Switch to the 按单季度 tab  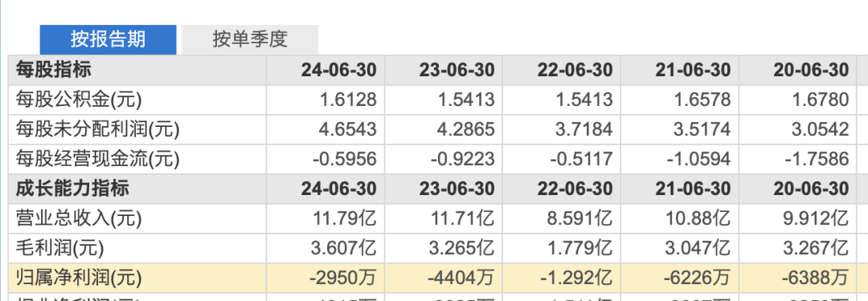250,39
